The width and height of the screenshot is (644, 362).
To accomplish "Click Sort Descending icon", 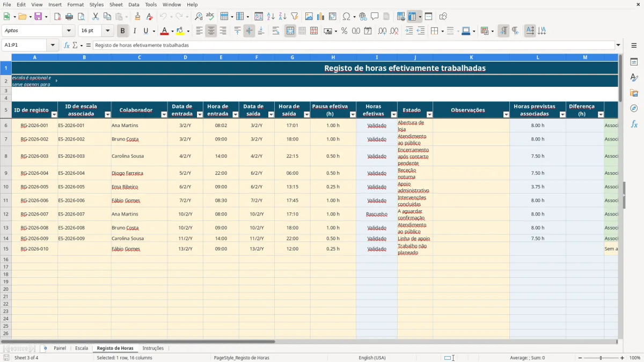I will click(x=282, y=17).
